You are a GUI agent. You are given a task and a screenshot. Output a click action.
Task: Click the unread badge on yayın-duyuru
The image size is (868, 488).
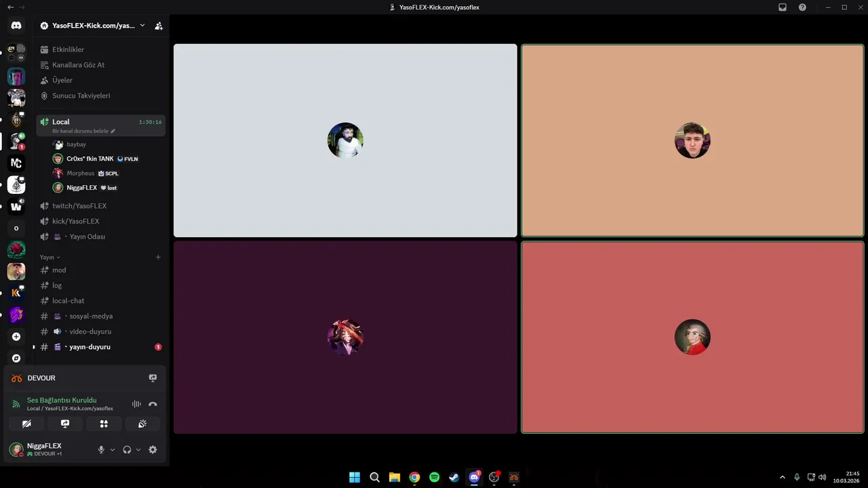tap(158, 347)
